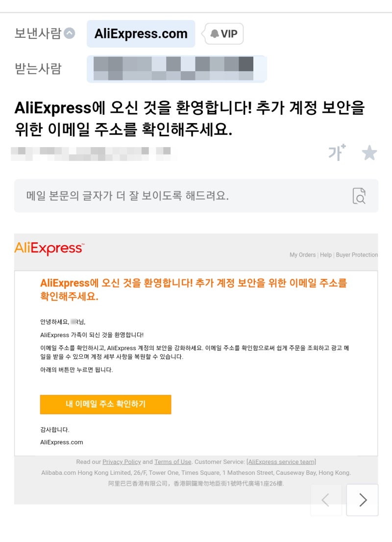Image resolution: width=392 pixels, height=542 pixels.
Task: Click the document magnifier icon
Action: [x=359, y=196]
